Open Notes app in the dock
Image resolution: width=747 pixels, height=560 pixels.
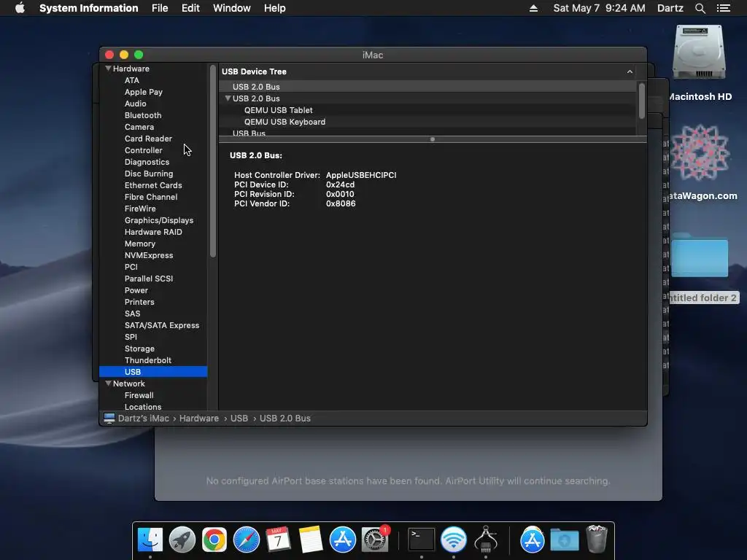311,540
